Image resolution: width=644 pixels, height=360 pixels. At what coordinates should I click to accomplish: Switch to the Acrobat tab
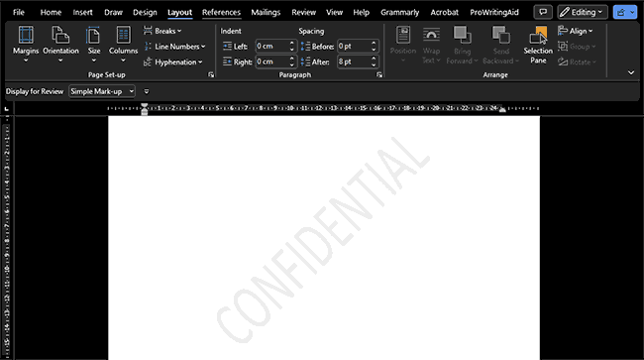pyautogui.click(x=445, y=12)
